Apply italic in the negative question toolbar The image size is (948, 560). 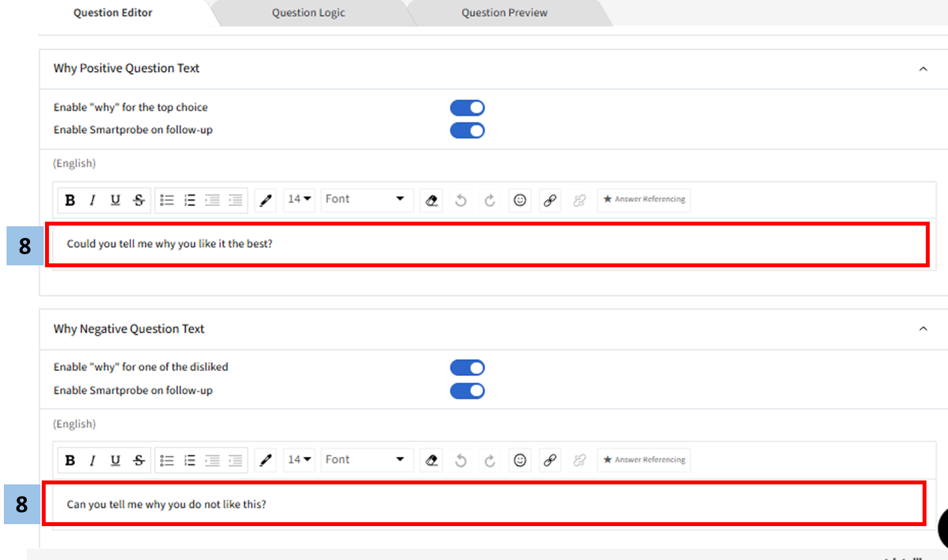(93, 460)
